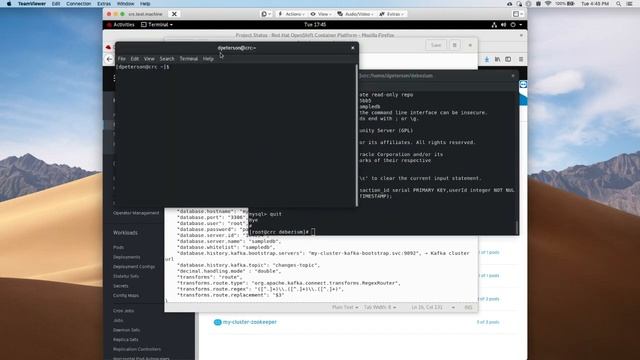Click the Firefox downloads icon
The width and height of the screenshot is (640, 360).
click(487, 60)
